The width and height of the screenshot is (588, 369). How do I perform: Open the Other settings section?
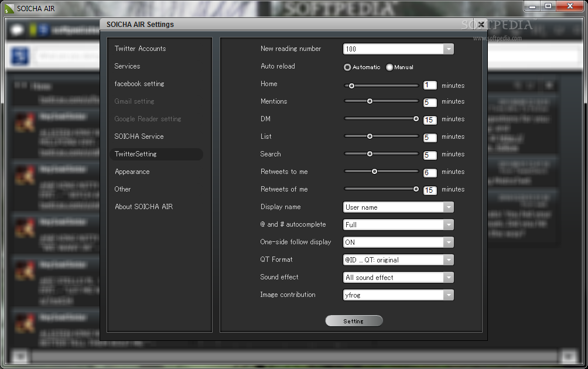pyautogui.click(x=122, y=189)
